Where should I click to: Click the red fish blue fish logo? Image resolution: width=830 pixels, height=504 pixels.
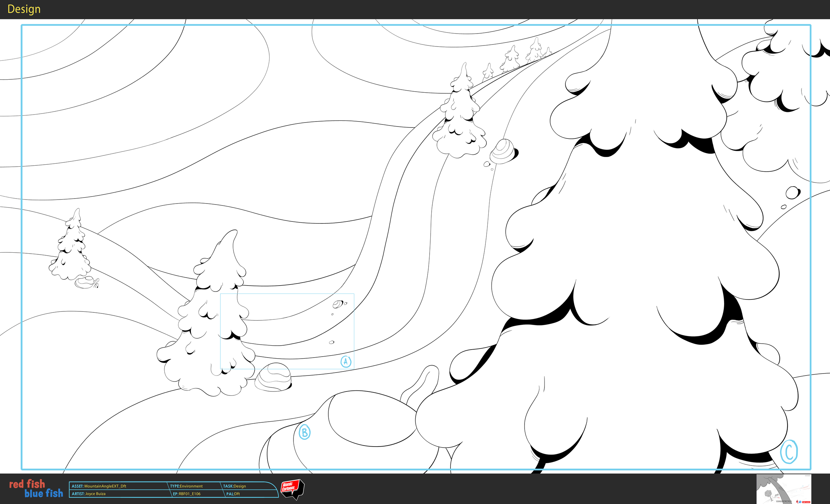tap(36, 489)
